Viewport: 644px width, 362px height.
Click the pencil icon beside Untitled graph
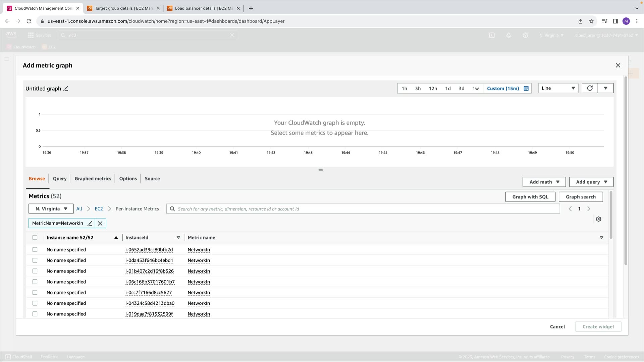(x=66, y=88)
